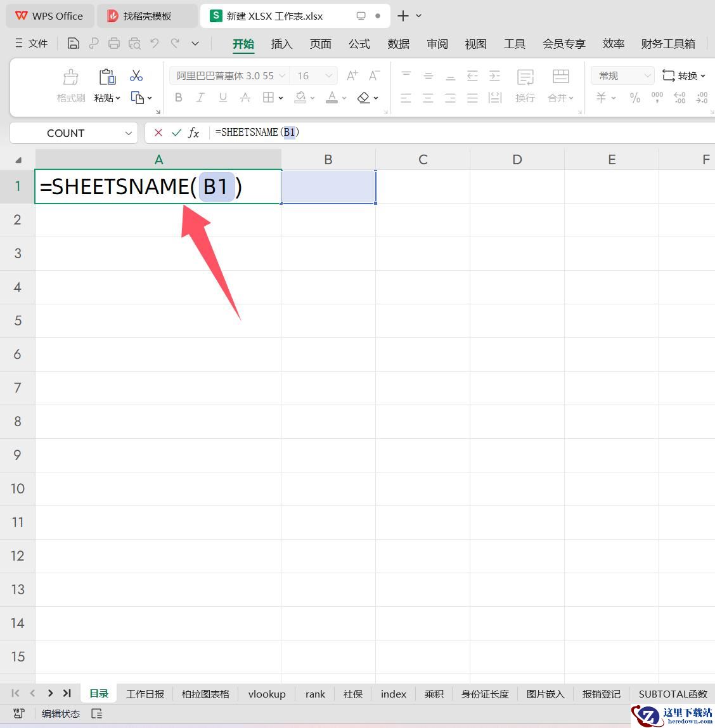The image size is (715, 728).
Task: Click Justify alignment icon
Action: [472, 98]
